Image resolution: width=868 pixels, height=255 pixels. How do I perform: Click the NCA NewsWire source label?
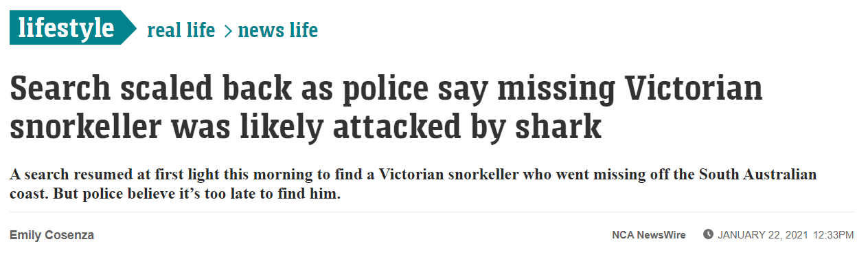649,235
